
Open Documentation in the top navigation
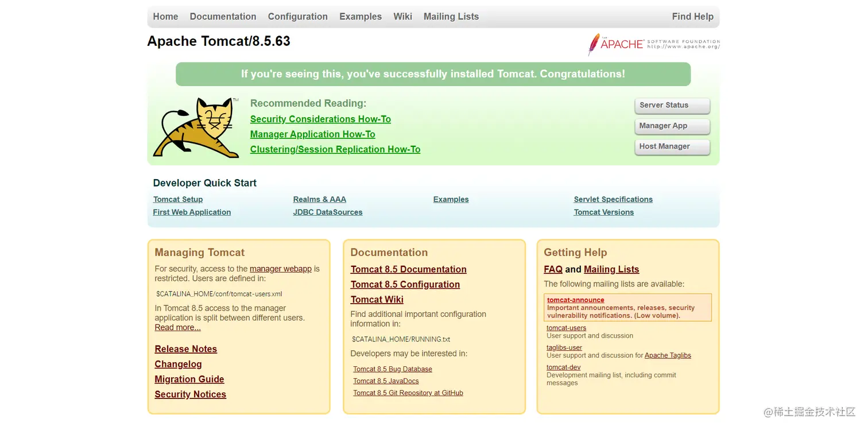[223, 17]
